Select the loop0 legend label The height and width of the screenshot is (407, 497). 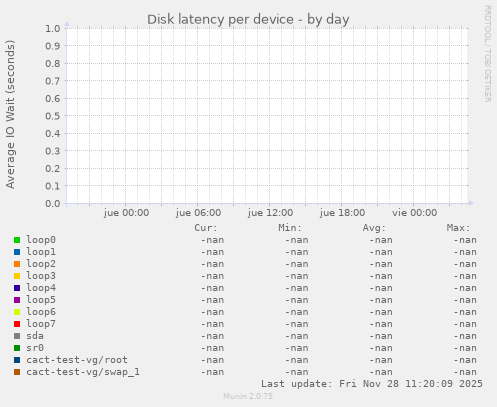41,240
